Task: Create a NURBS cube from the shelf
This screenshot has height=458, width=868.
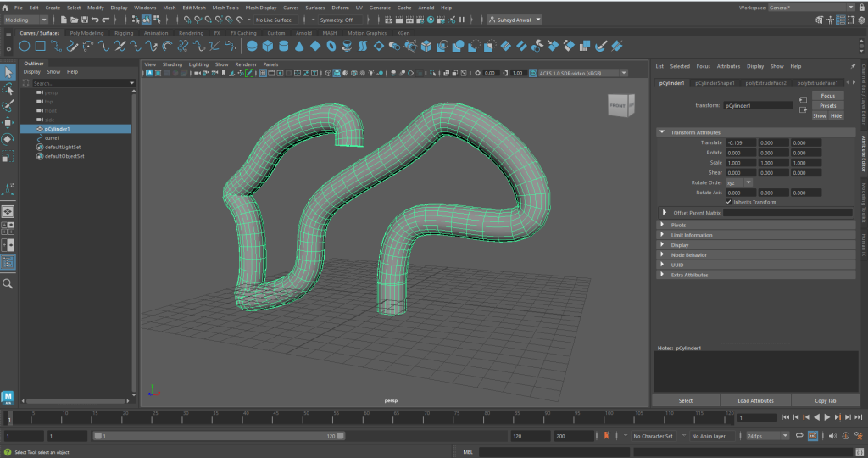Action: click(270, 46)
